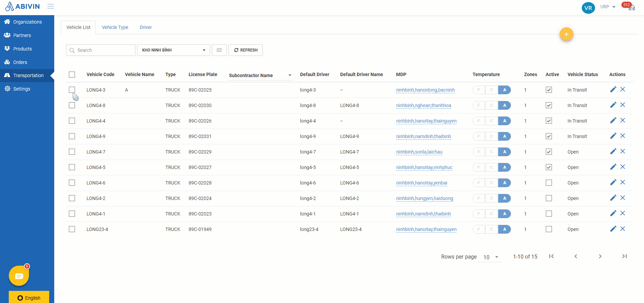Open the KHO NINH BÌNH depot dropdown
The image size is (644, 303).
tap(173, 50)
